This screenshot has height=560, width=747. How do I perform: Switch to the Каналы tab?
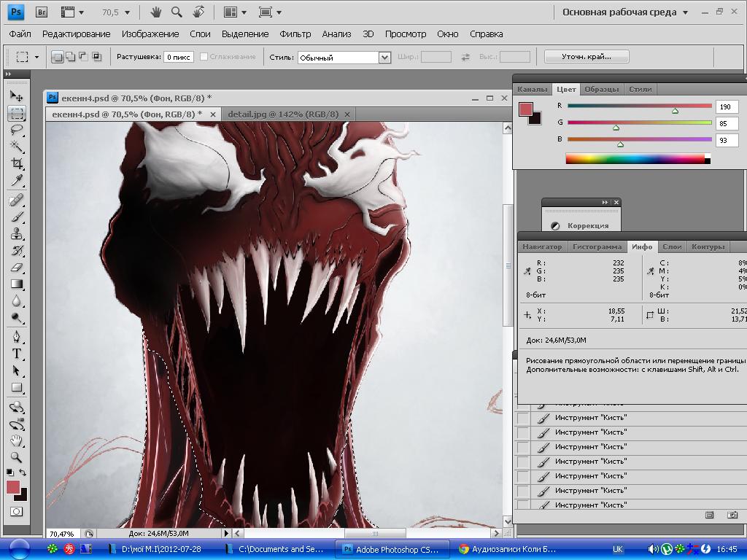coord(532,89)
